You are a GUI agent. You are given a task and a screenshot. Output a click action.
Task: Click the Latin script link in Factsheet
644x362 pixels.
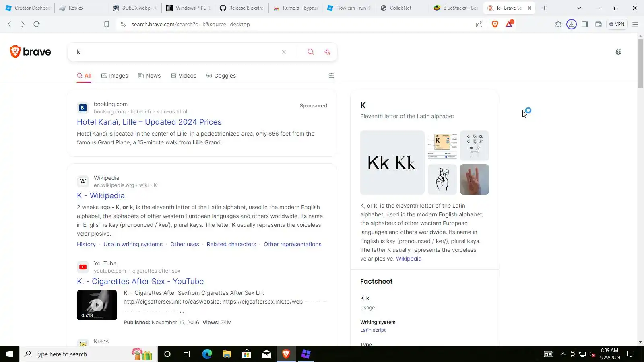click(x=373, y=330)
